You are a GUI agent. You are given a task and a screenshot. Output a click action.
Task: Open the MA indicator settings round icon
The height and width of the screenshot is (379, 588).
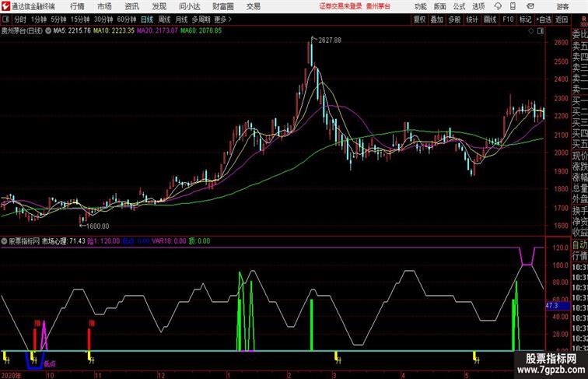coord(48,31)
